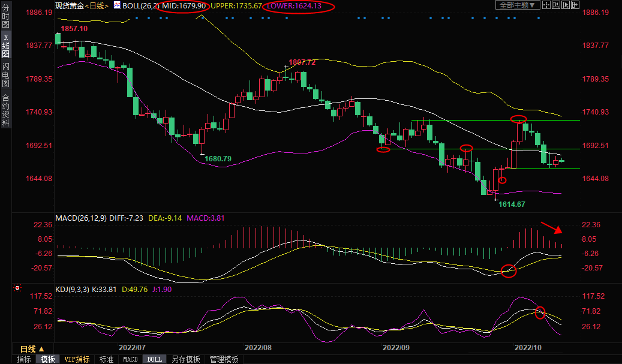Open the 全部主题 dropdown
622x364 pixels.
(517, 5)
